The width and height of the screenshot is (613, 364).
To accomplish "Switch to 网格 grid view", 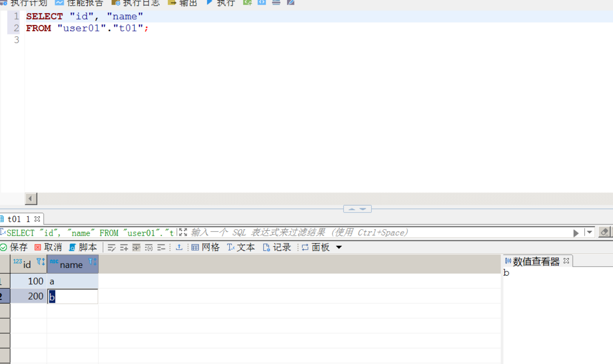I will pyautogui.click(x=206, y=247).
